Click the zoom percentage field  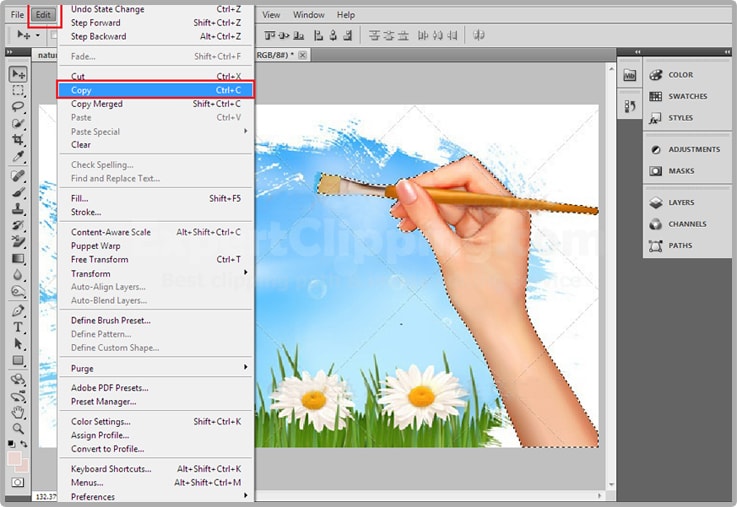46,496
